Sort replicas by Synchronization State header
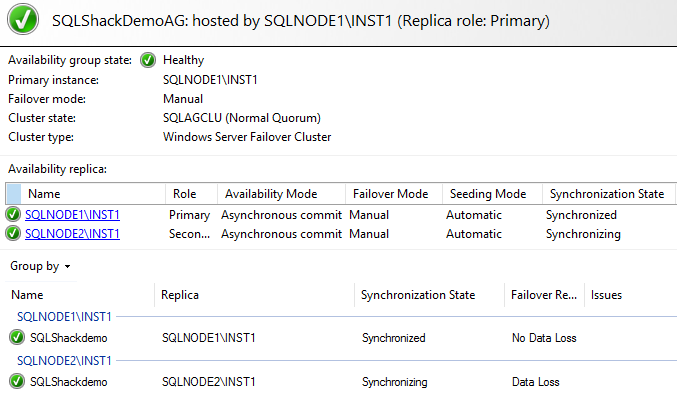Image resolution: width=677 pixels, height=402 pixels. pos(606,194)
